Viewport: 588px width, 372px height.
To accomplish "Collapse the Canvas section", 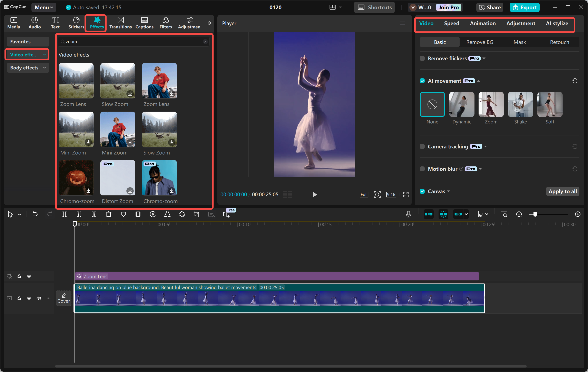I will pos(449,191).
